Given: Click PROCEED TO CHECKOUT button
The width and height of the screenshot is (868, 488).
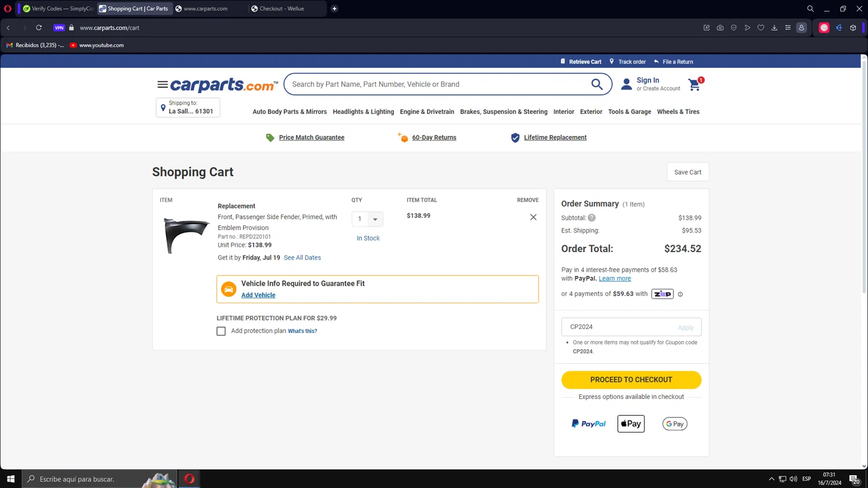Looking at the screenshot, I should (631, 380).
